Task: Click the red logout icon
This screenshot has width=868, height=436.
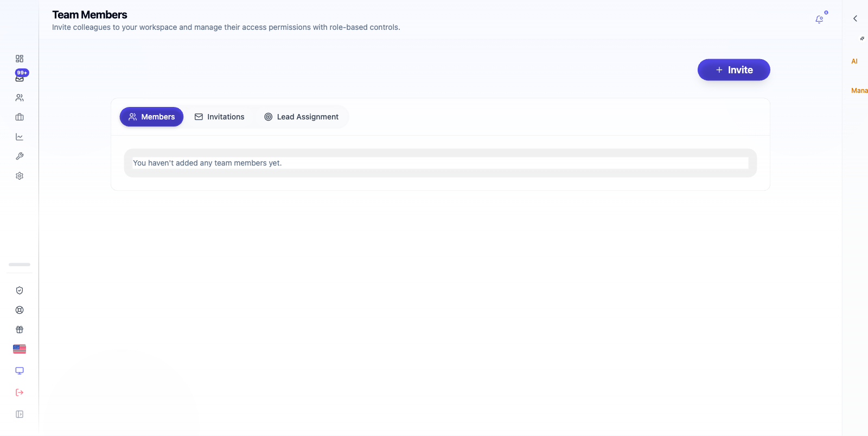Action: pyautogui.click(x=20, y=393)
